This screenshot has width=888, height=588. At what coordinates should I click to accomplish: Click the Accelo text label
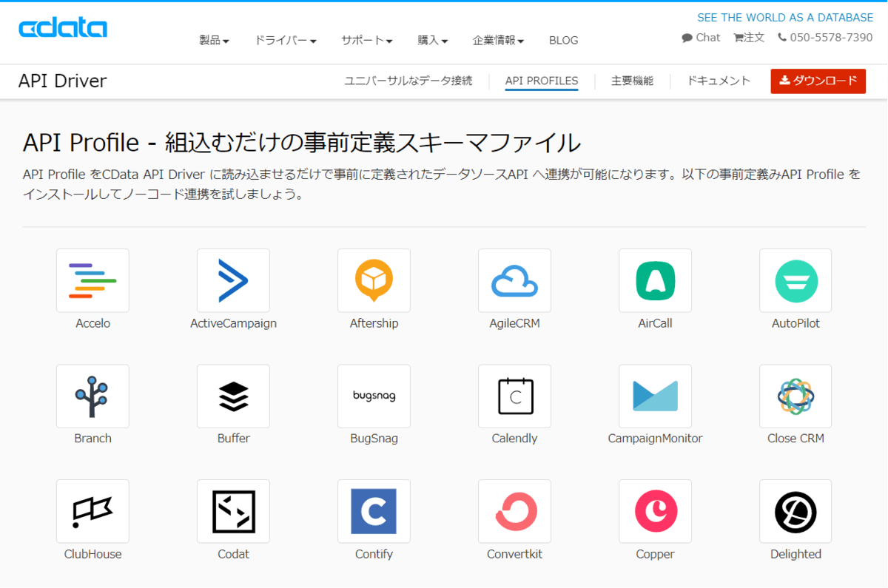point(92,323)
